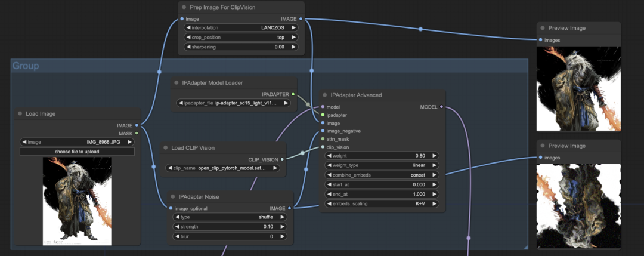Click the combine_embeds left arrow
The height and width of the screenshot is (256, 644).
tap(329, 175)
